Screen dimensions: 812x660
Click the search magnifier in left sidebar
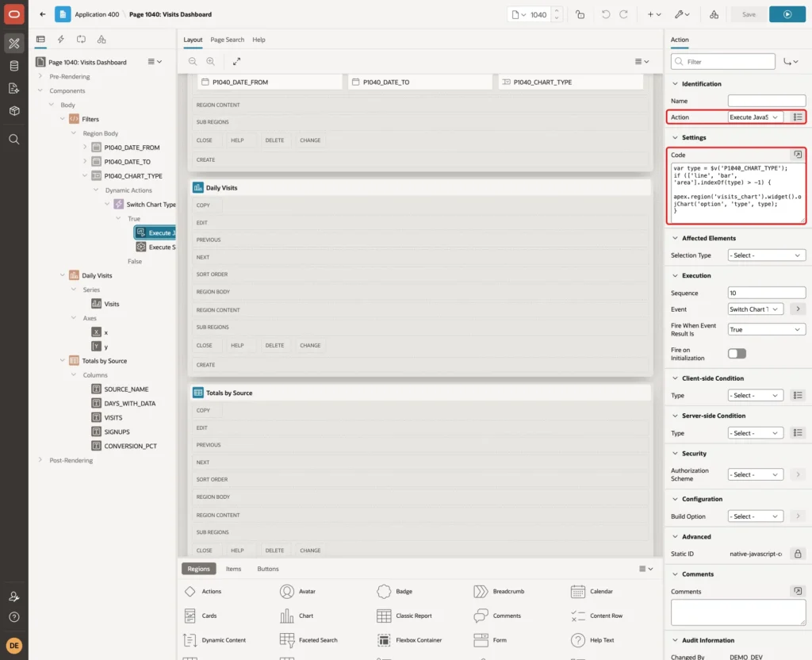14,140
